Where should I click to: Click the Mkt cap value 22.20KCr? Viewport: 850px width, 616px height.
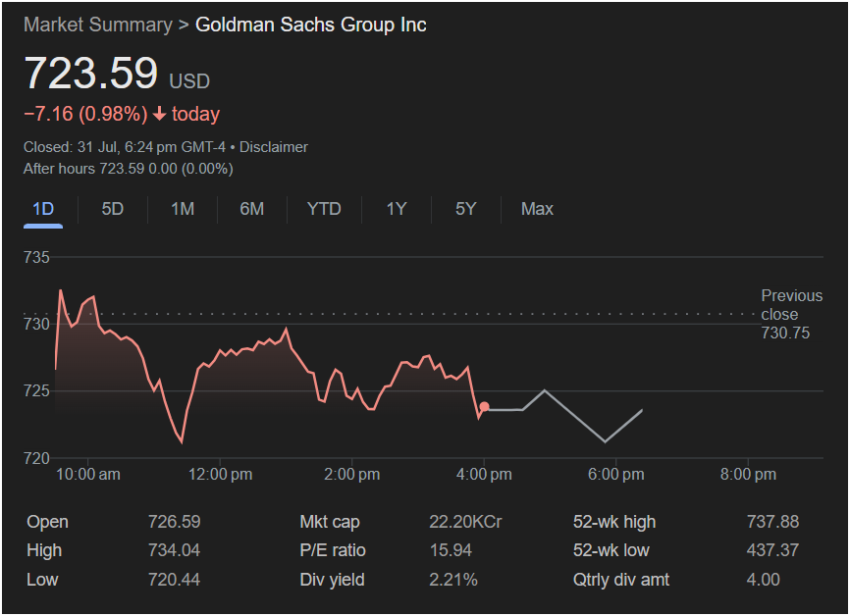pos(465,522)
